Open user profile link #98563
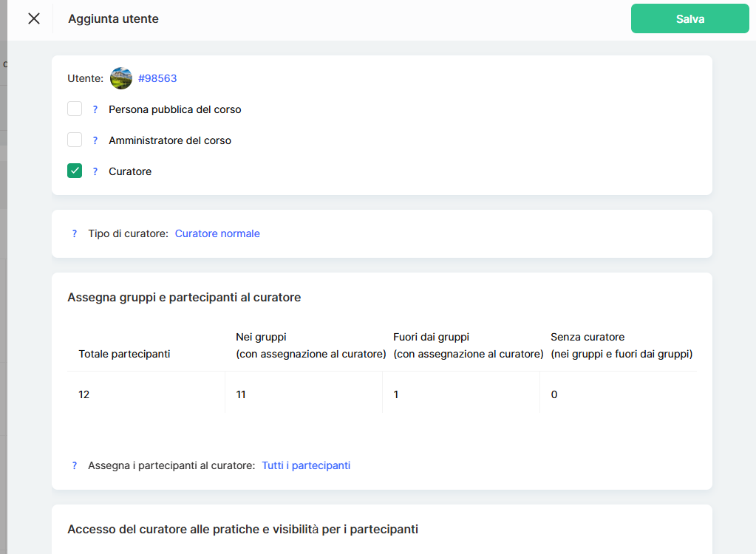Viewport: 756px width, 554px height. coord(157,78)
